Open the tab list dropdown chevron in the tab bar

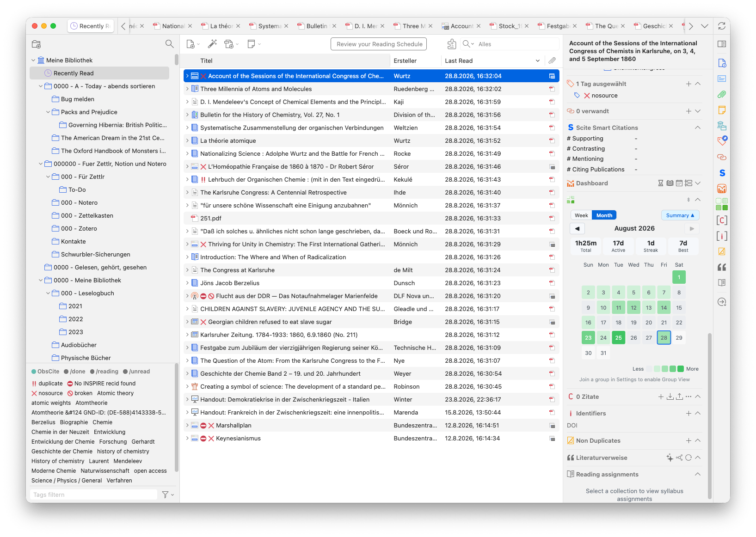pyautogui.click(x=704, y=26)
